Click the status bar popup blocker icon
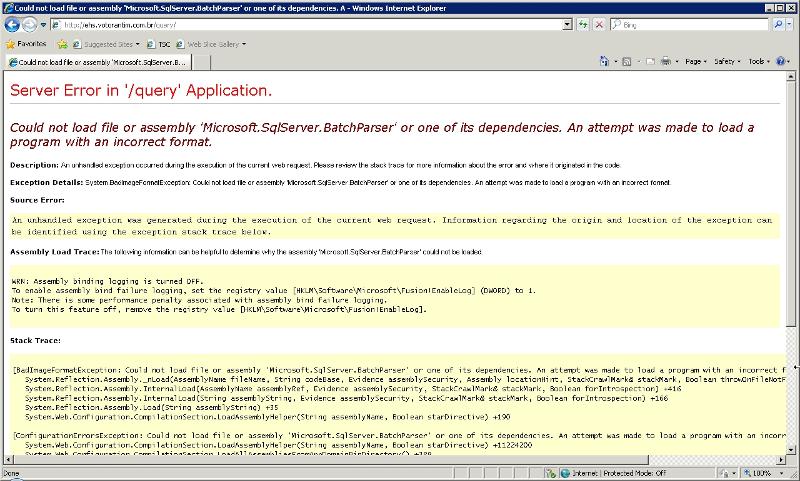The width and height of the screenshot is (800, 481). pyautogui.click(x=550, y=473)
